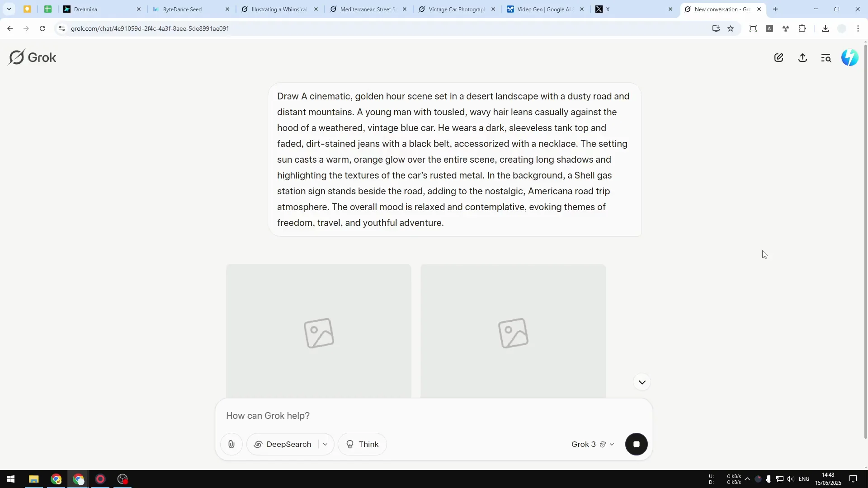Click the first generating image placeholder
Viewport: 868px width, 488px height.
[x=318, y=333]
